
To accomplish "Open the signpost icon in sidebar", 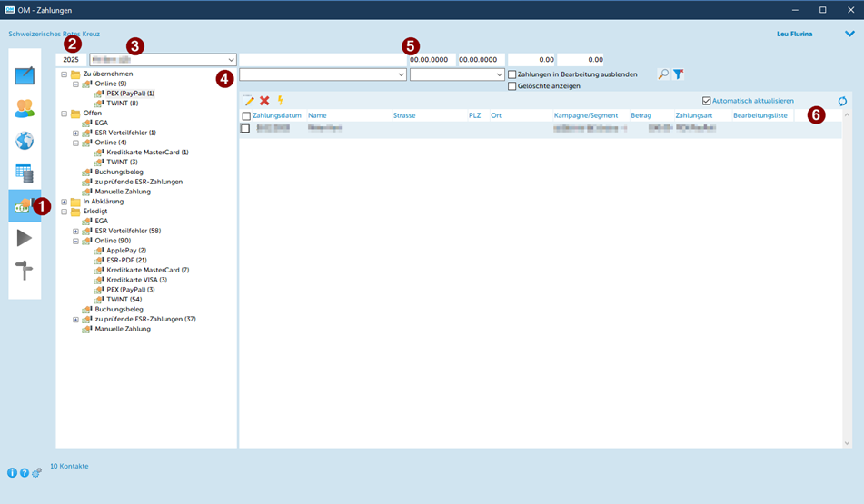I will tap(25, 271).
